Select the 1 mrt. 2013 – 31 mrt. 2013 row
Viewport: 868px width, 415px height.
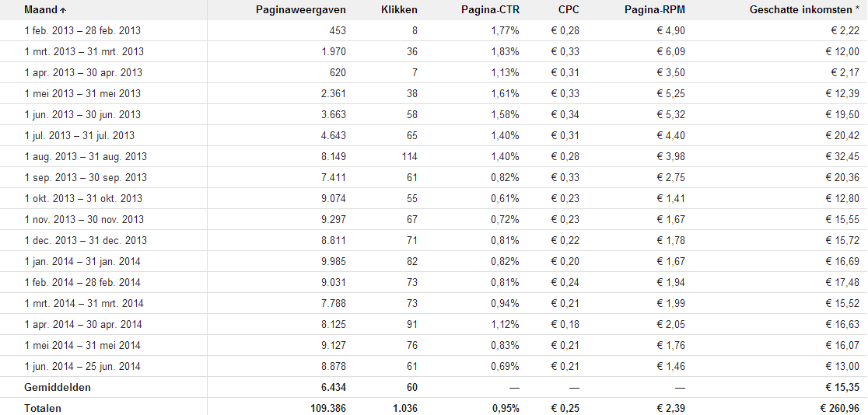(x=434, y=52)
